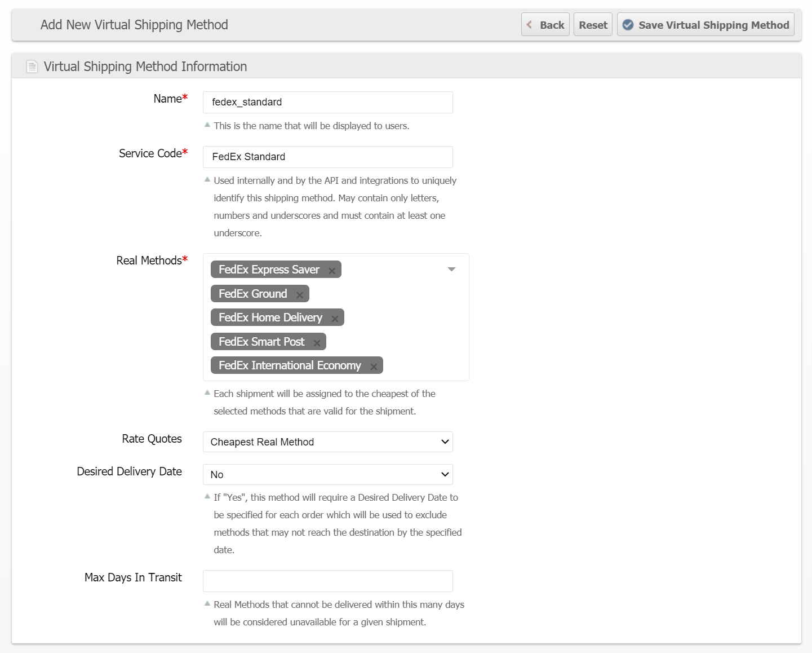Remove the FedEx Express Saver tag
The width and height of the screenshot is (812, 653).
click(x=332, y=271)
